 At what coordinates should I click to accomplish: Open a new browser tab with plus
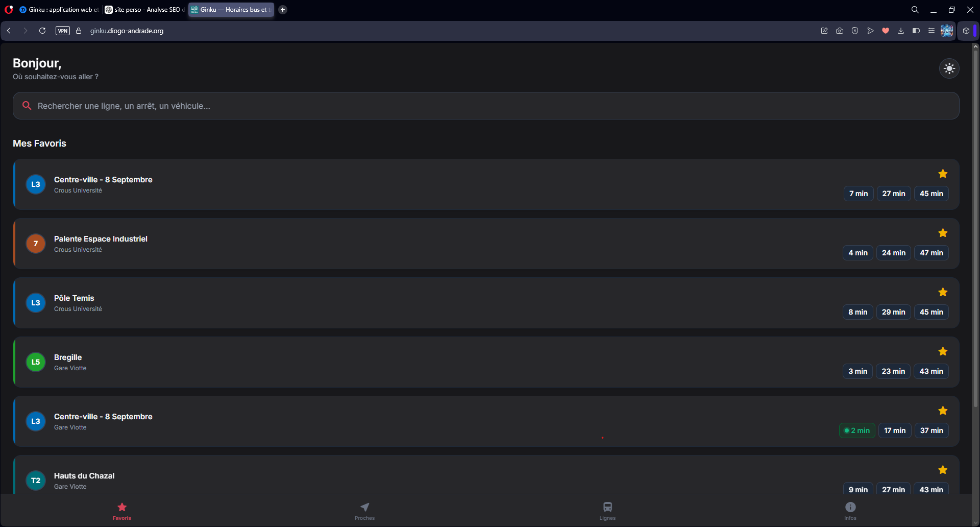tap(283, 10)
